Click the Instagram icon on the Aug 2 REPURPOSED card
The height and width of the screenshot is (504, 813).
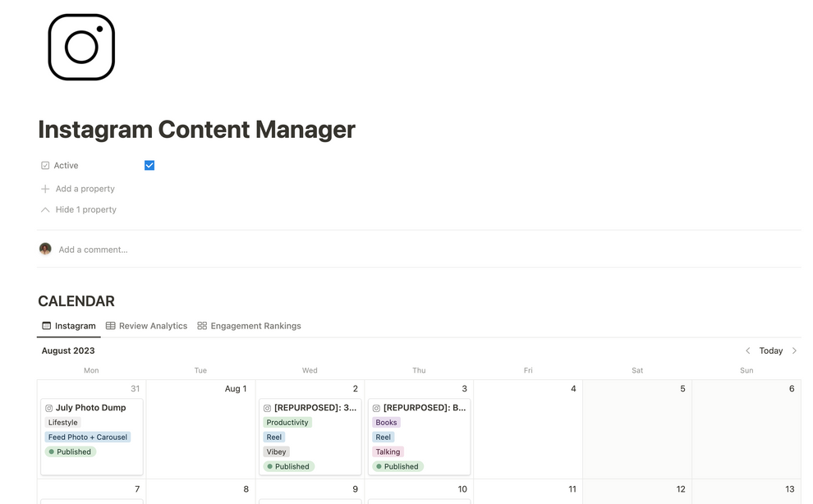click(x=267, y=407)
